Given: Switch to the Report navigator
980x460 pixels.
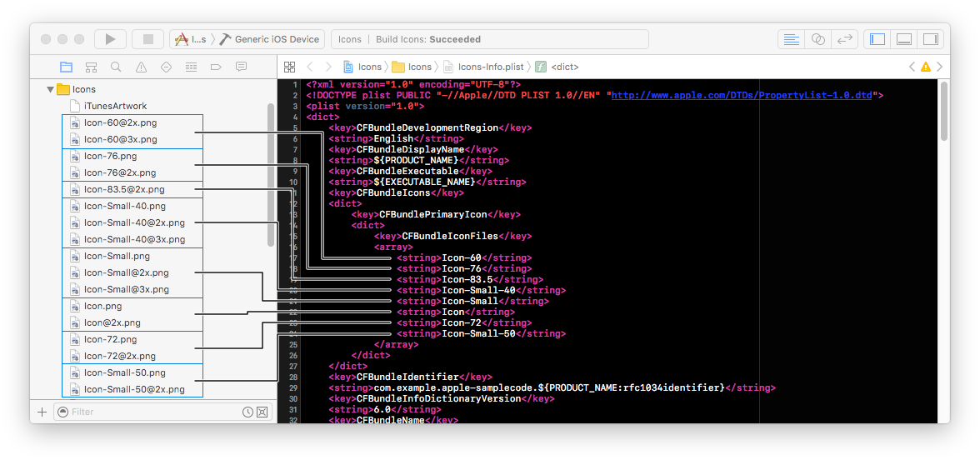Looking at the screenshot, I should (241, 67).
